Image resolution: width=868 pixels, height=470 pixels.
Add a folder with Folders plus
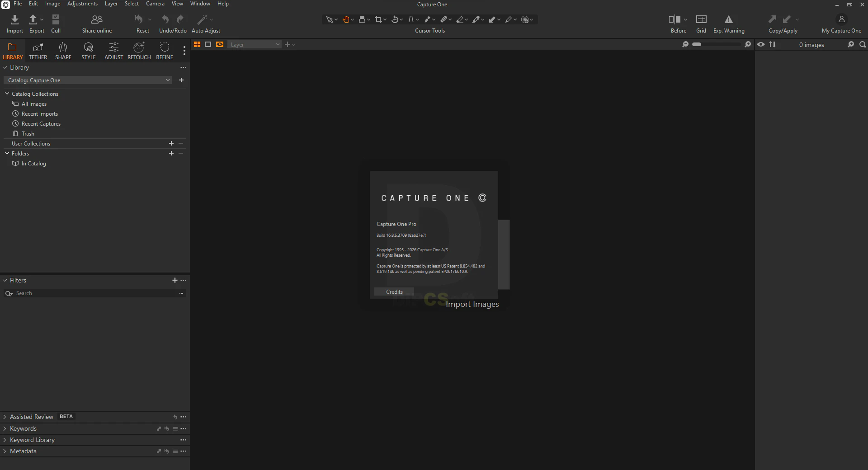[x=171, y=153]
